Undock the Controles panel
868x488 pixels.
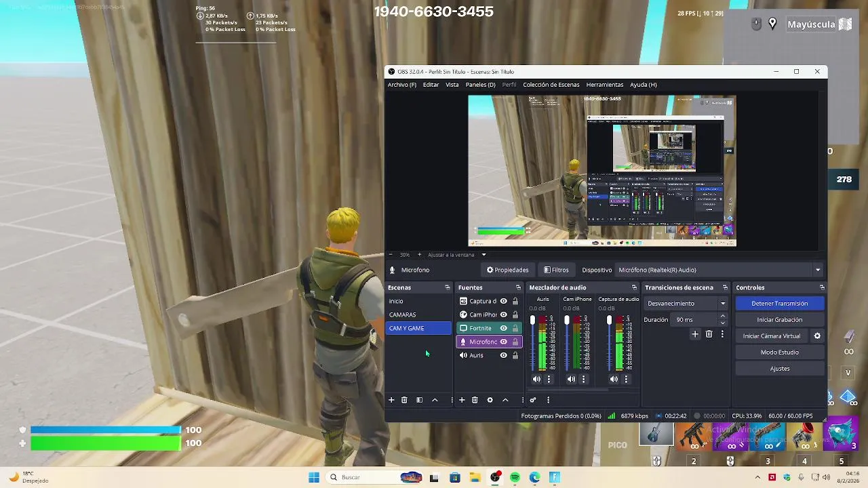(x=822, y=287)
